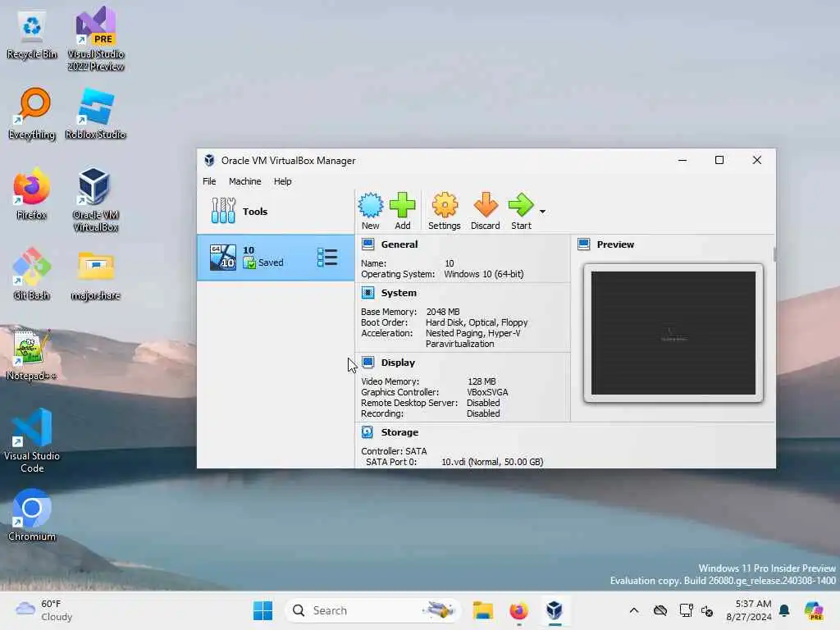
Task: Start the VM with green arrow
Action: point(521,205)
